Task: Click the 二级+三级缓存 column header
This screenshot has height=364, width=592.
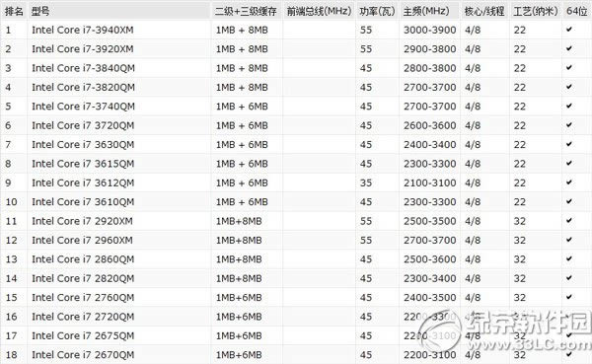Action: coord(246,11)
